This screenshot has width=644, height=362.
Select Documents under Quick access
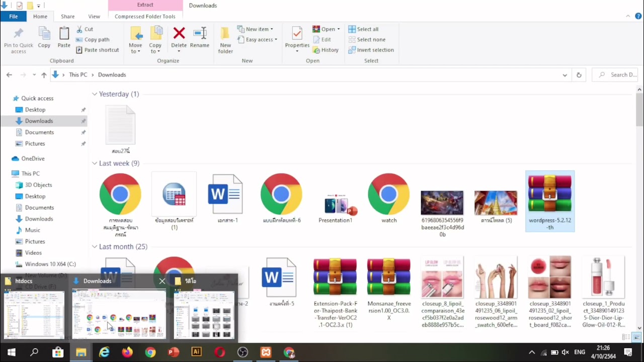(x=39, y=132)
